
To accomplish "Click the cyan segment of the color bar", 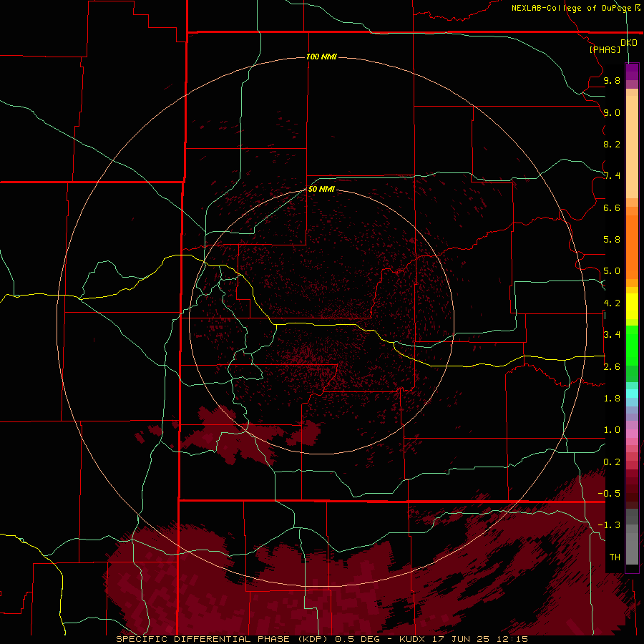I will 632,393.
